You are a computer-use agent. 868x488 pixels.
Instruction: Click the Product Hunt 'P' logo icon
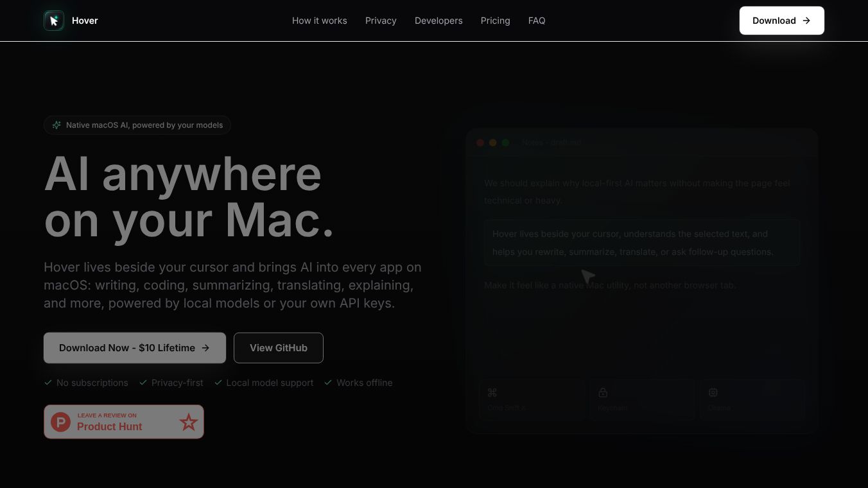tap(60, 422)
